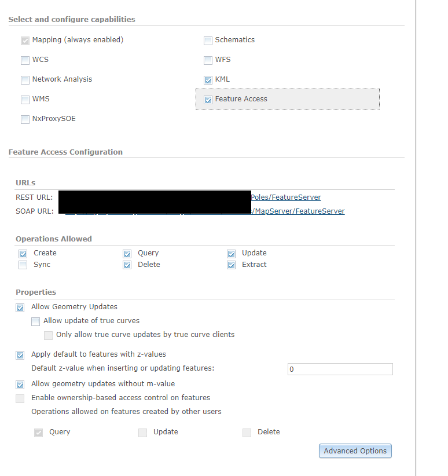This screenshot has width=448, height=476.
Task: Uncheck the Create operation
Action: click(23, 254)
